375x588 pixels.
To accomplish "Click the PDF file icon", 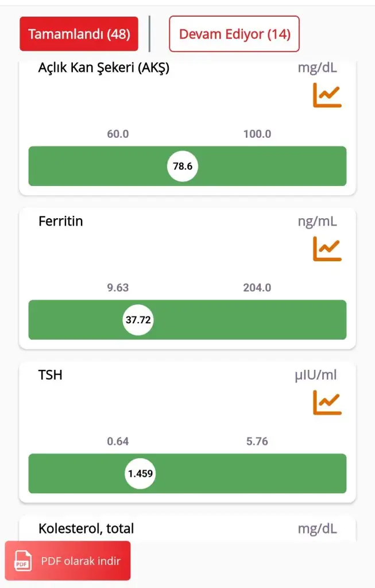I will (23, 561).
